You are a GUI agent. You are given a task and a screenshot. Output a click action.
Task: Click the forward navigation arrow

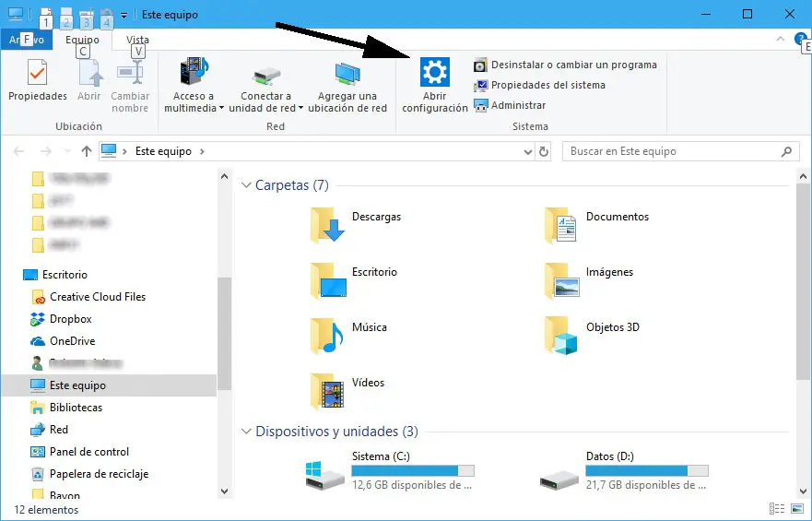pyautogui.click(x=45, y=151)
